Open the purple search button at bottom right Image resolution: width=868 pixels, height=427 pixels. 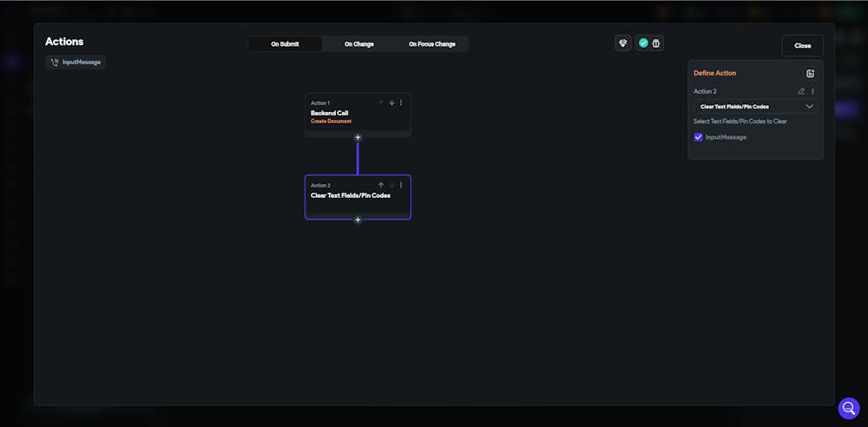pos(848,408)
